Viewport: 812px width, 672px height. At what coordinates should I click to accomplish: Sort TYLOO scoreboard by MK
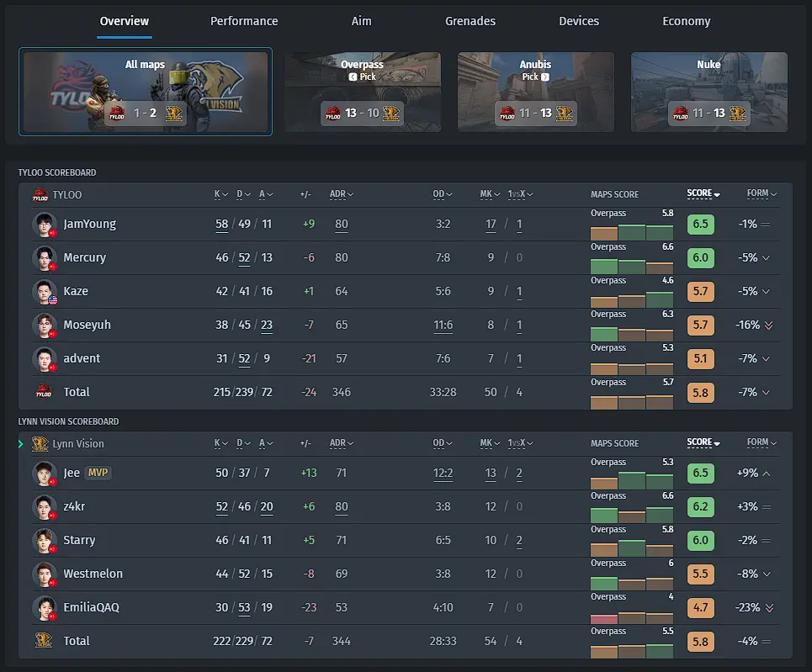click(490, 194)
